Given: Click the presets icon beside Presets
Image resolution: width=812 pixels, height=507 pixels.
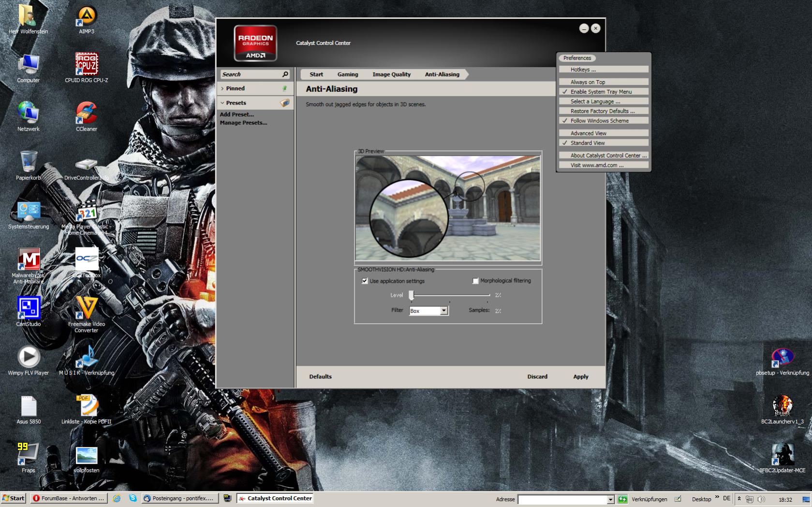Looking at the screenshot, I should coord(285,102).
